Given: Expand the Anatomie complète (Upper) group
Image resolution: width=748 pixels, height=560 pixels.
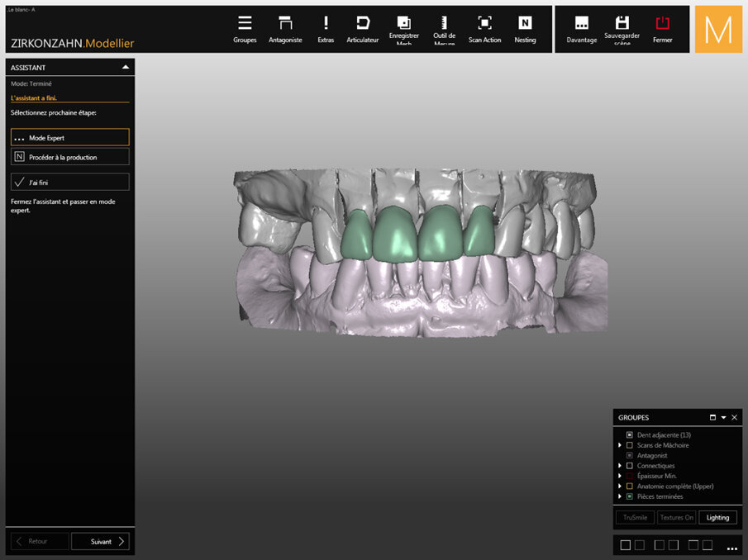Looking at the screenshot, I should [x=620, y=486].
